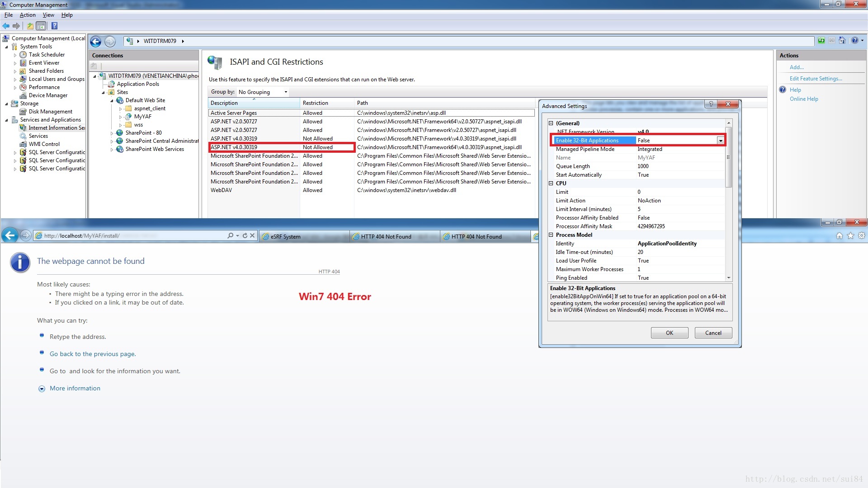Click Online Help link

pos(804,99)
